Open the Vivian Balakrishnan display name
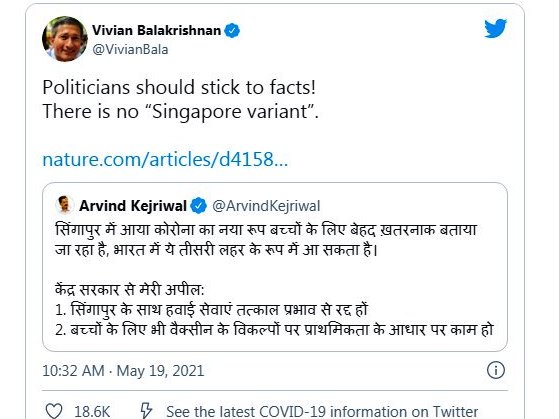The image size is (559, 419). tap(157, 30)
